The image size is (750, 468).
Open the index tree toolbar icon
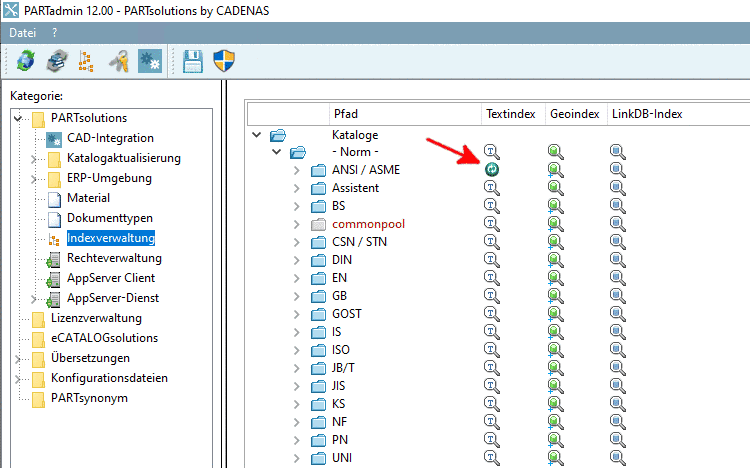coord(86,61)
